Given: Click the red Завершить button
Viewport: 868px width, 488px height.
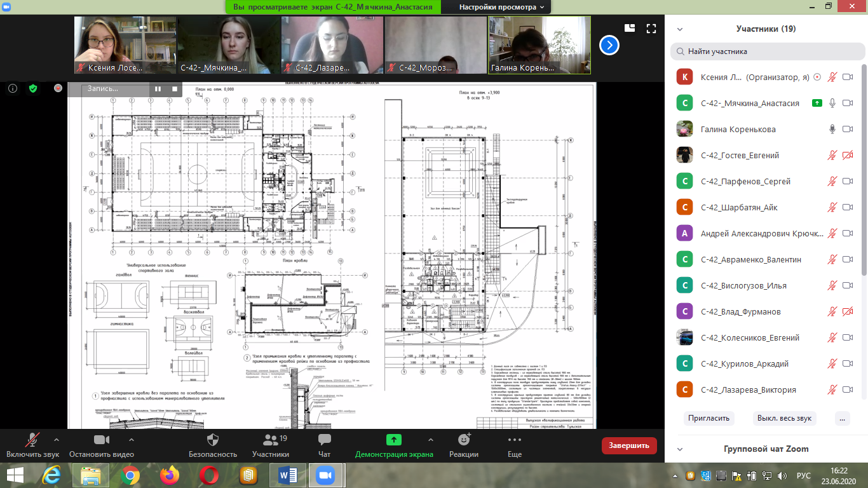Looking at the screenshot, I should (x=629, y=445).
